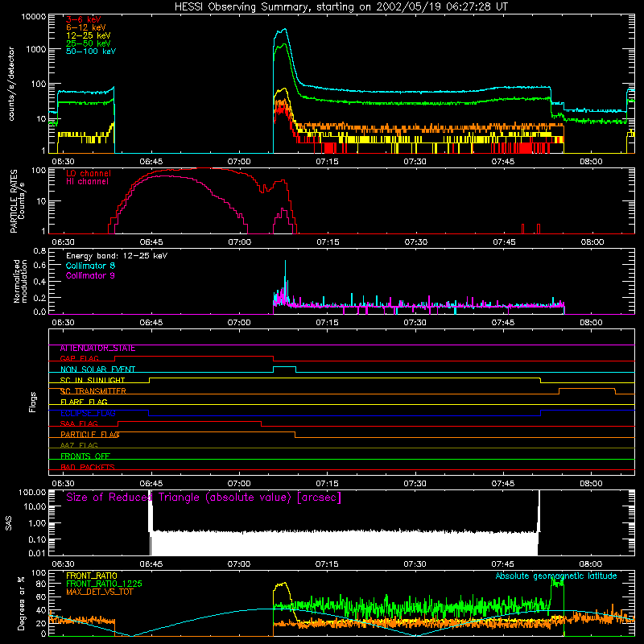The width and height of the screenshot is (644, 644).
Task: Click the cyan 50-100 keV flare peak
Action: 283,31
